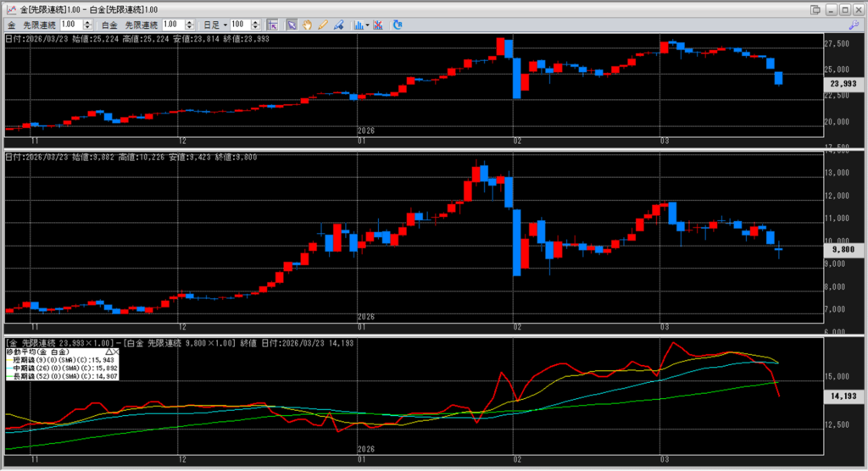Viewport: 868px width, 471px height.
Task: Click the yellow 短期線 legend line
Action: pos(9,358)
